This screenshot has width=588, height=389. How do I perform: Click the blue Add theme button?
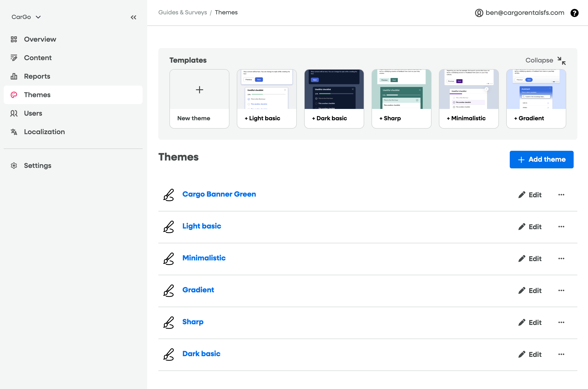click(x=541, y=160)
